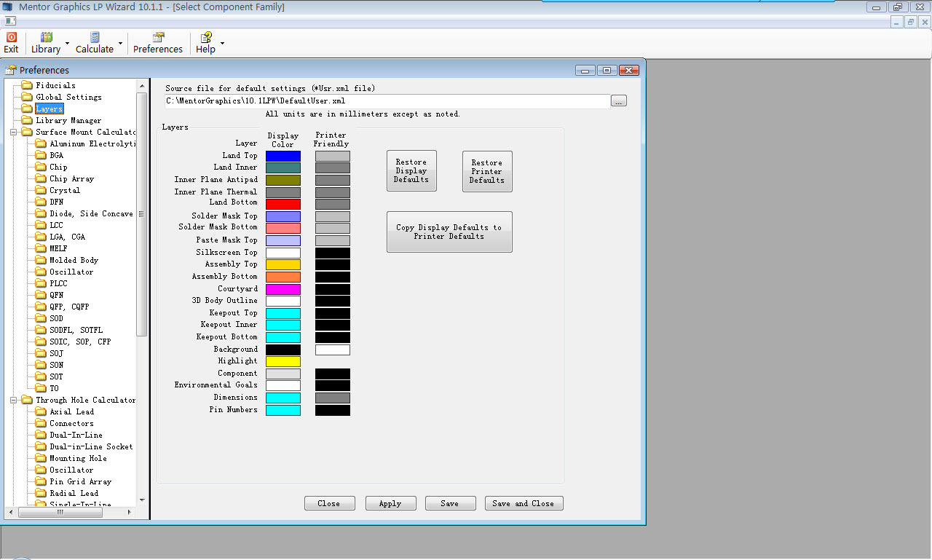Click the Axial Lead folder icon
Viewport: 932px width, 560px height.
(x=41, y=411)
